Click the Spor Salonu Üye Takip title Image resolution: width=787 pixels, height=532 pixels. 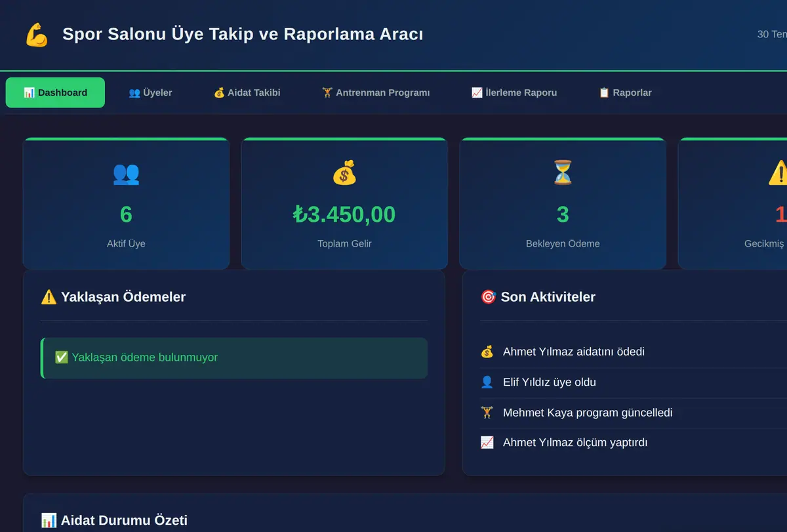pos(243,34)
